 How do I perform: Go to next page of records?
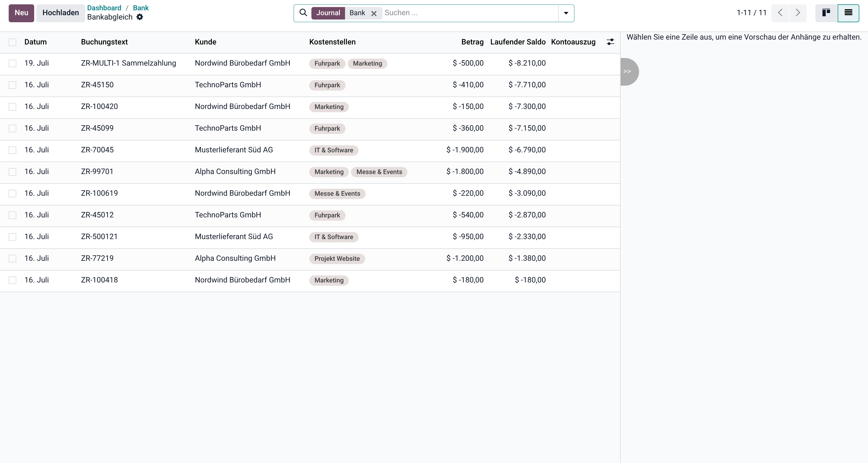coord(798,13)
